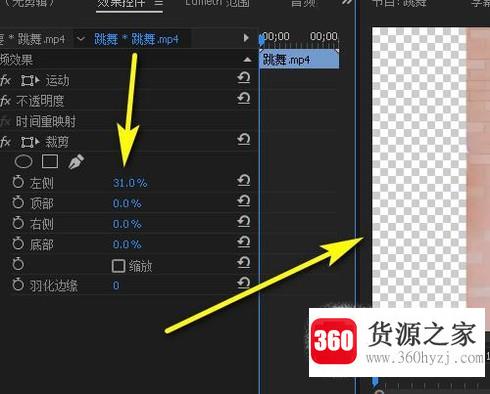Image resolution: width=490 pixels, height=394 pixels.
Task: Toggle animation stopwatch beside 缩放 row
Action: point(18,264)
